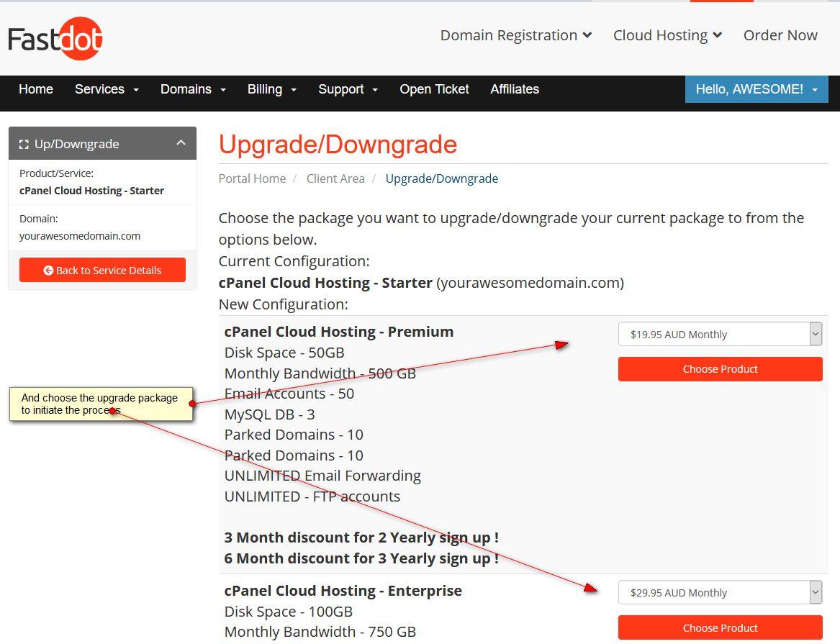Open the Services menu

click(107, 89)
